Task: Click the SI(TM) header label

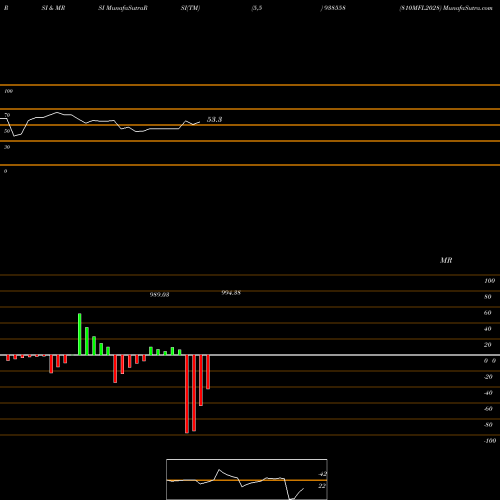Action: pos(190,8)
